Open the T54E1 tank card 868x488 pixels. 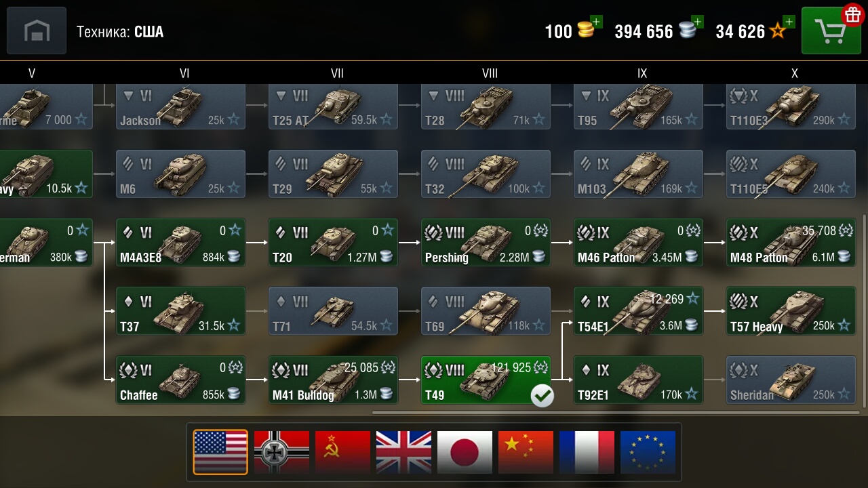(638, 311)
